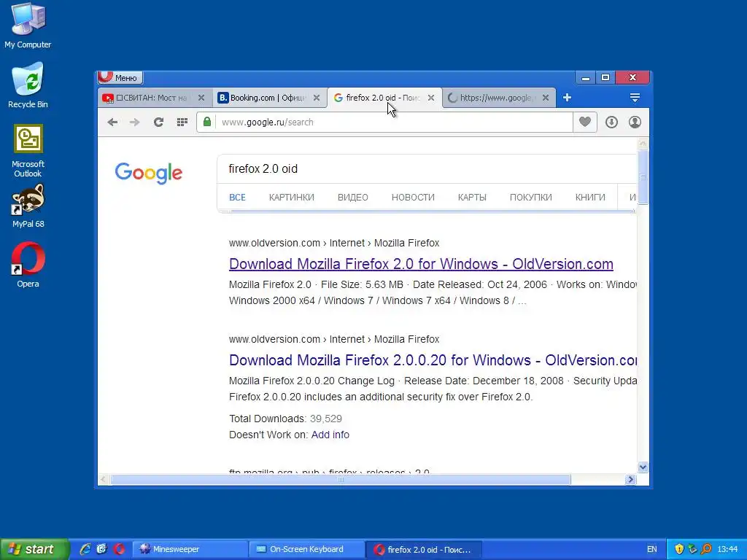
Task: Close the ОСВИТАН YouTube tab
Action: click(x=201, y=98)
